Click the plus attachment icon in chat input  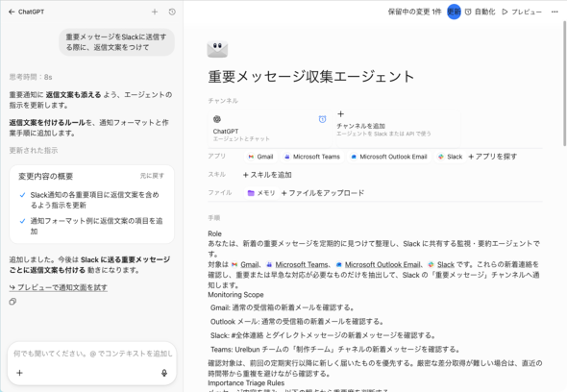[20, 373]
